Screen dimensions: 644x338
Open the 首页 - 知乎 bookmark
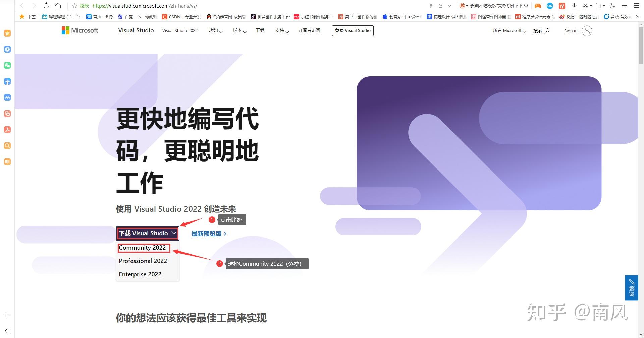100,17
